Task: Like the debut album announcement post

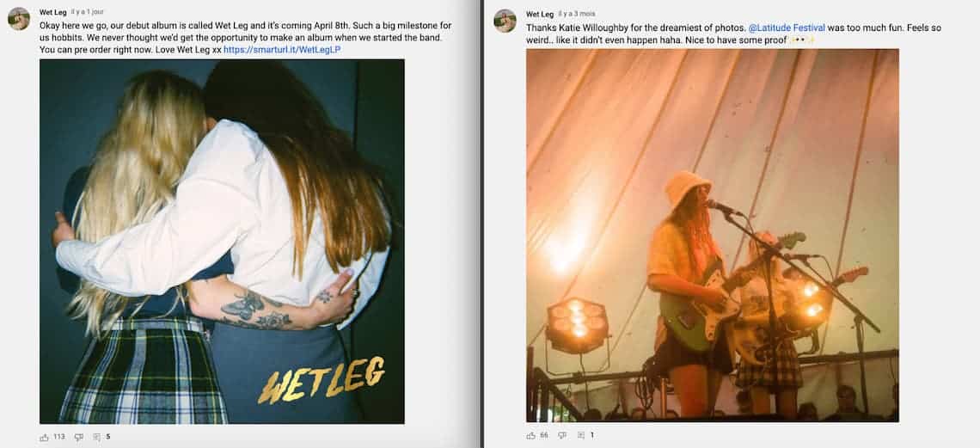Action: tap(44, 437)
